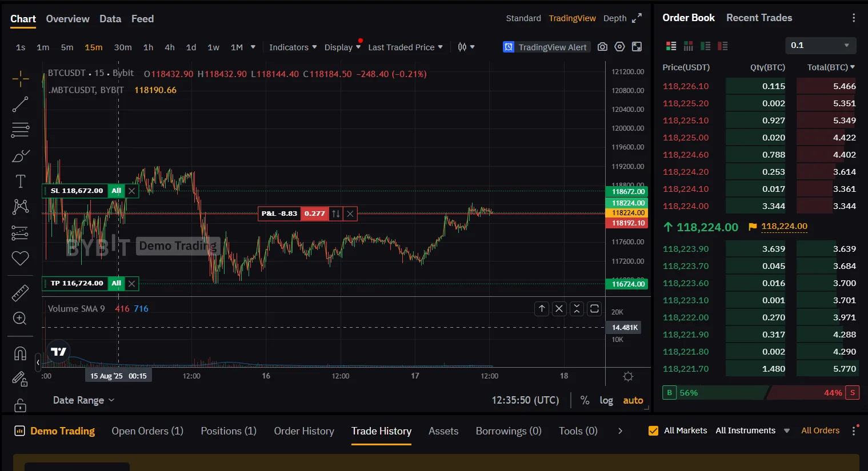Close position via P&L line X
The width and height of the screenshot is (868, 471).
click(350, 214)
